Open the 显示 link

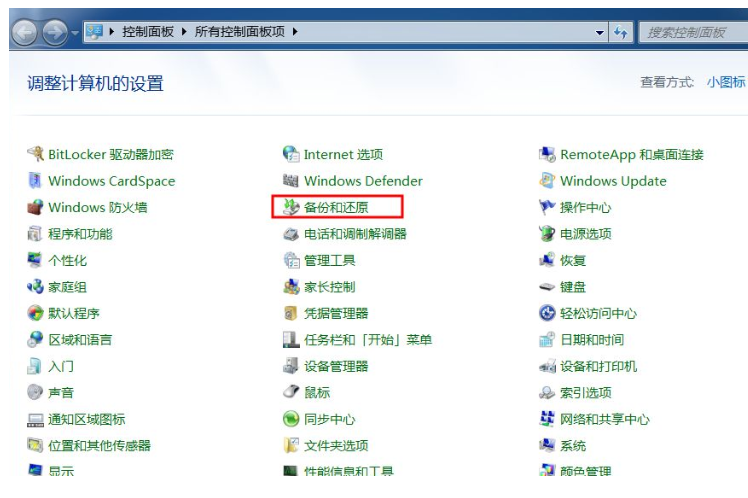pos(61,471)
